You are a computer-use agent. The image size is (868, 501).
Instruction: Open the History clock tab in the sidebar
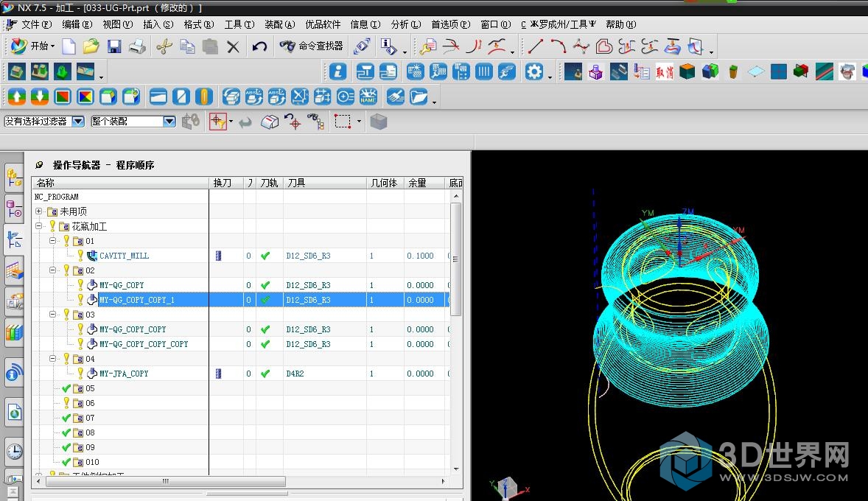click(x=14, y=450)
